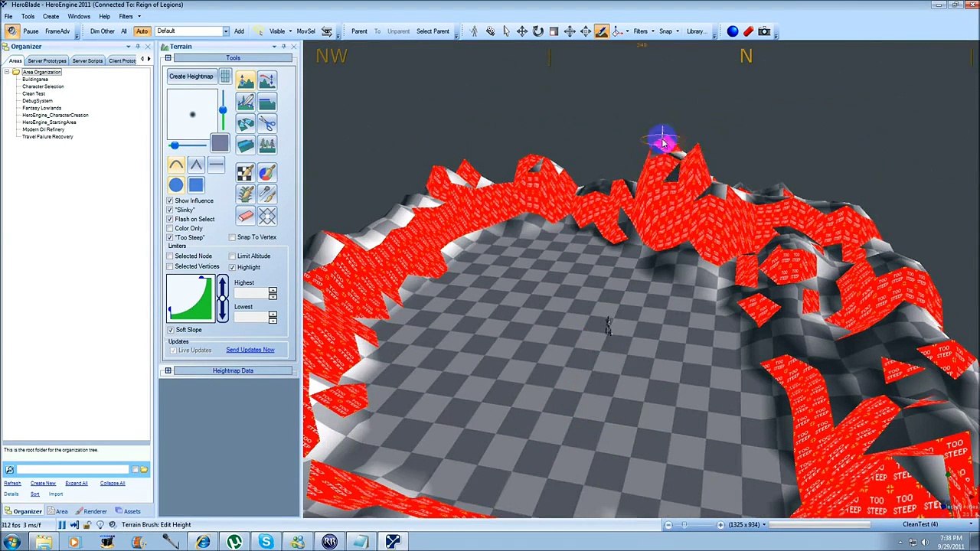Choose the flat falloff brush shape
This screenshot has height=551, width=980.
(x=216, y=165)
